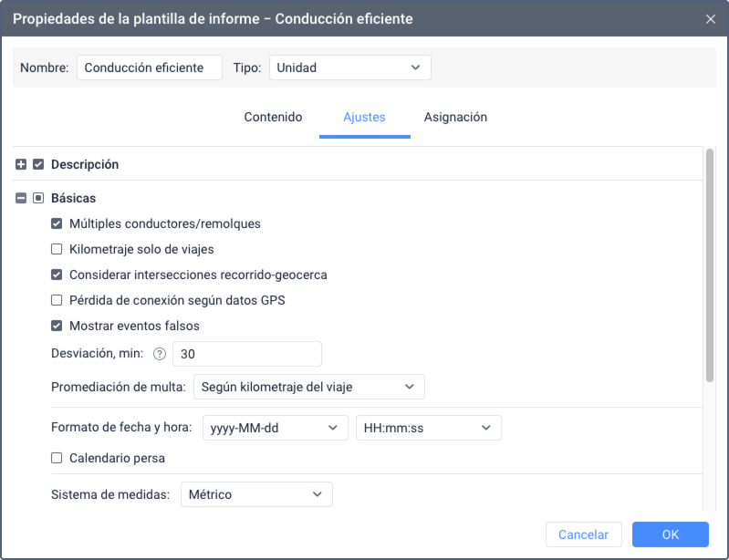Open the HH:mm:ss time format dropdown
The width and height of the screenshot is (729, 560).
pos(428,428)
